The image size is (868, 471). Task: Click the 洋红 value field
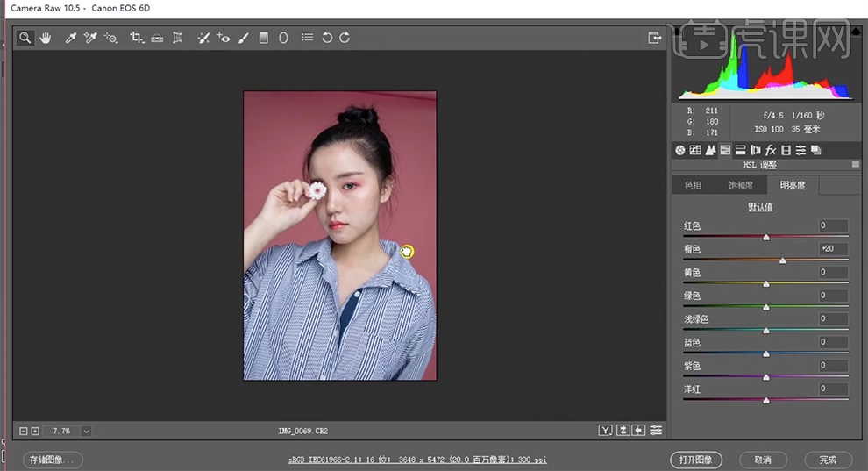833,389
